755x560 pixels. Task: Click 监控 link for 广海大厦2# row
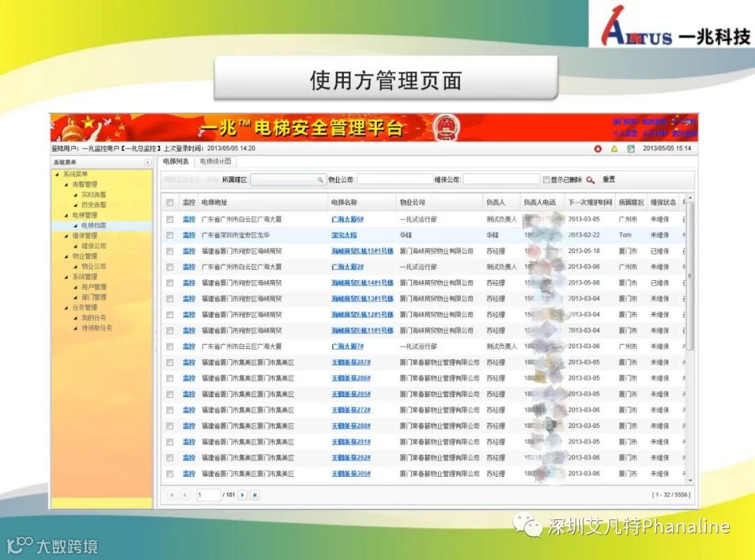point(189,267)
